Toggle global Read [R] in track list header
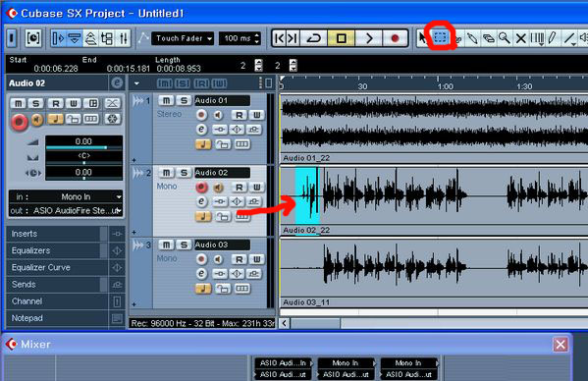The height and width of the screenshot is (381, 588). click(201, 83)
